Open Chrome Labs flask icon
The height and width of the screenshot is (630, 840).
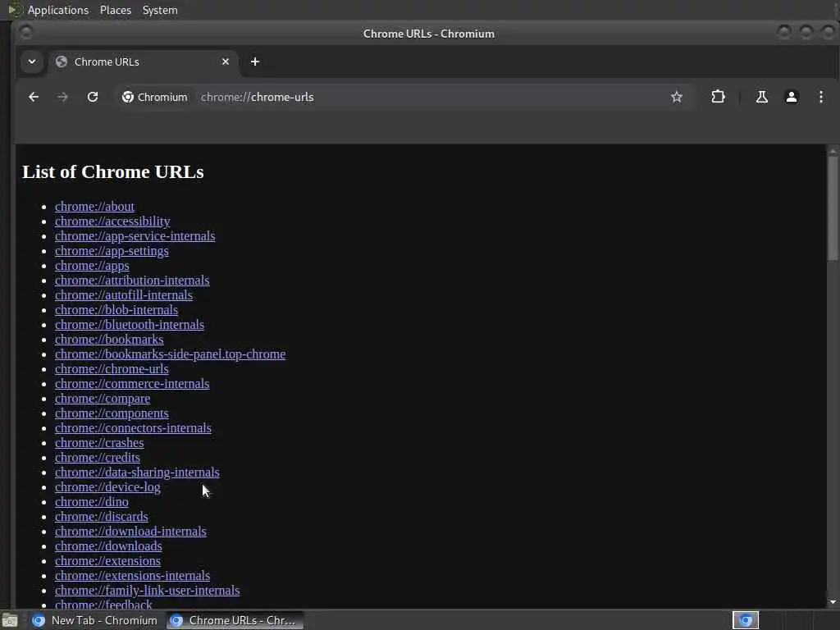pyautogui.click(x=761, y=97)
